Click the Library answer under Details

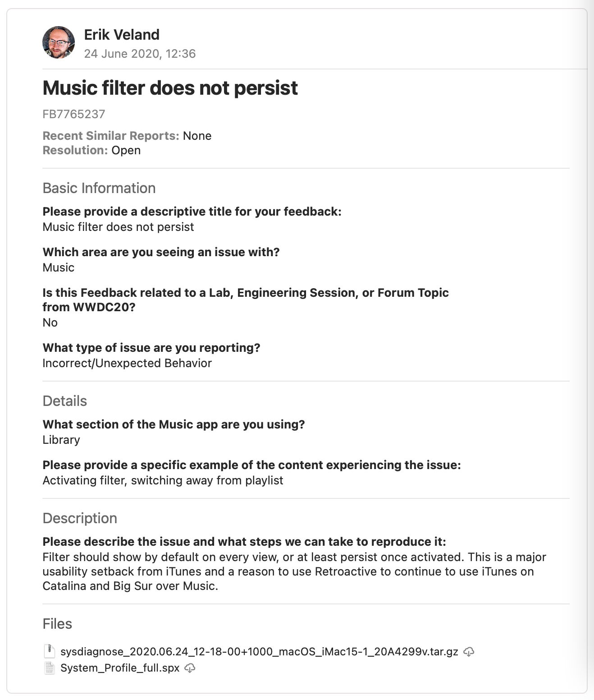61,440
